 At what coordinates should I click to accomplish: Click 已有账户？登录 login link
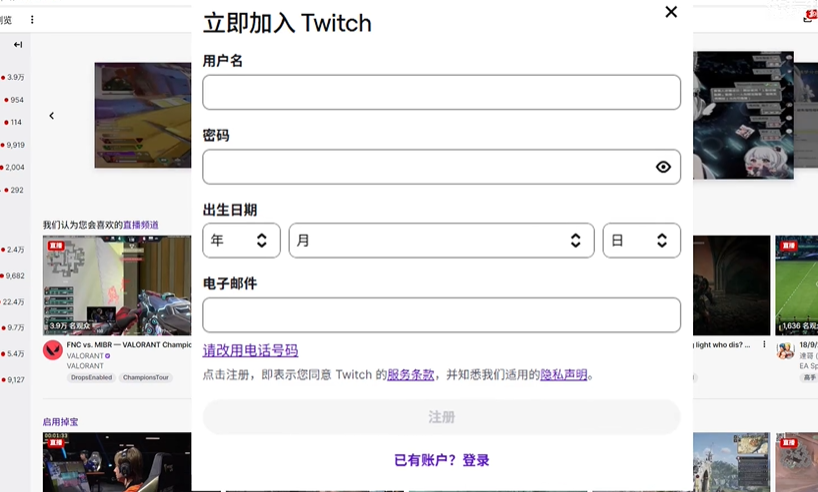(x=441, y=460)
